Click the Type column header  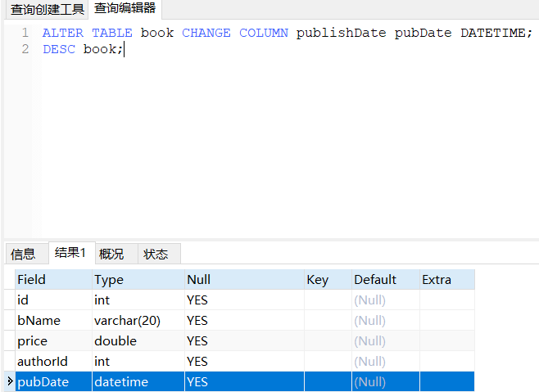click(137, 280)
